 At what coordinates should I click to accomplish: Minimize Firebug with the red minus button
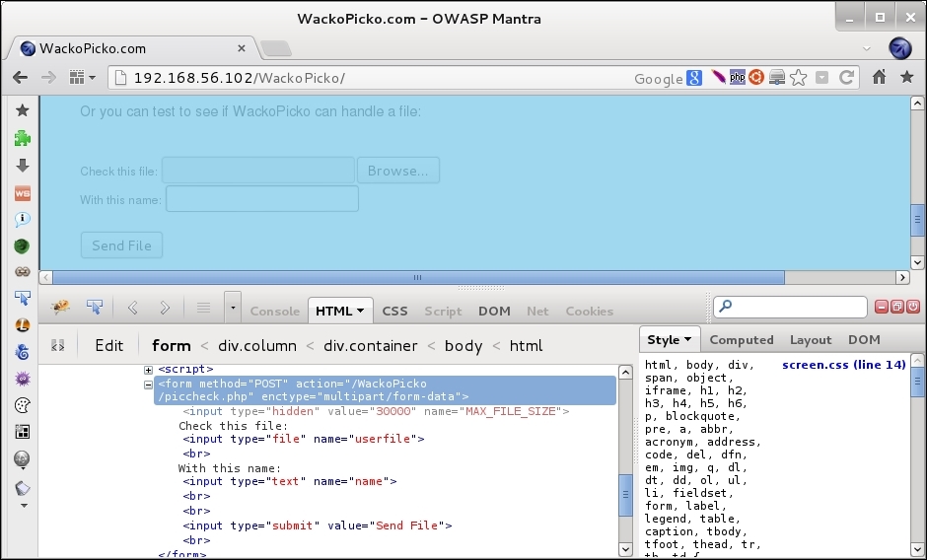[x=882, y=307]
